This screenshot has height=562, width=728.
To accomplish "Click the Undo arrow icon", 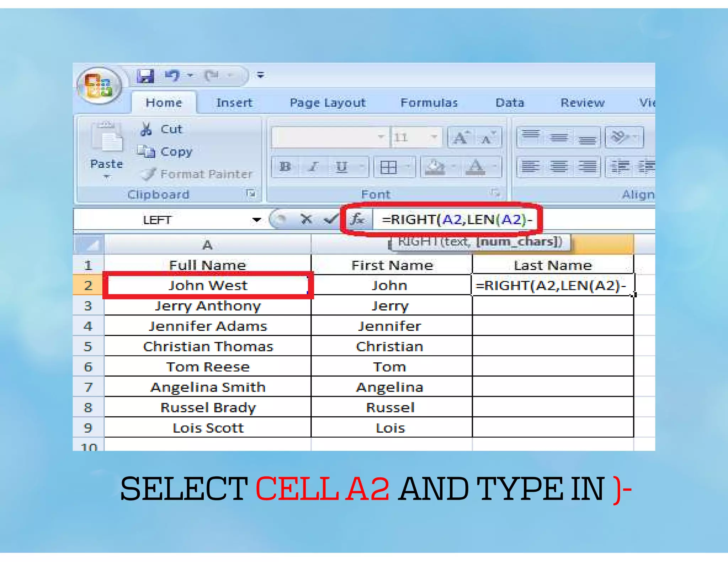I will tap(172, 75).
